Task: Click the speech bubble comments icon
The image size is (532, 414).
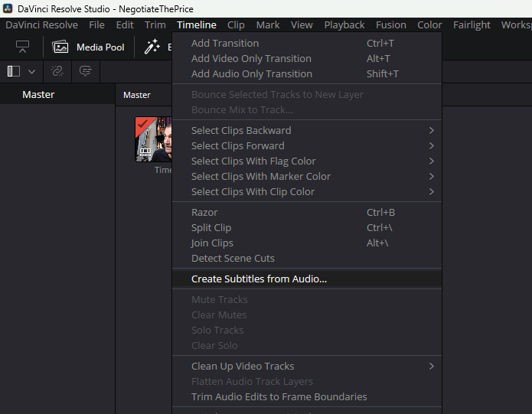Action: click(85, 71)
